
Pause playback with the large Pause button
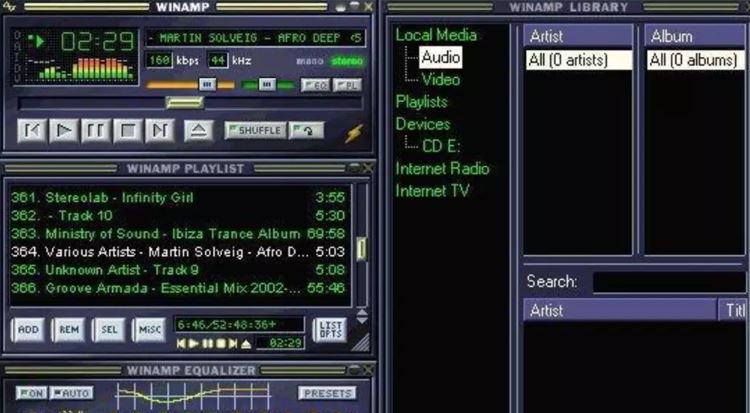pos(96,130)
